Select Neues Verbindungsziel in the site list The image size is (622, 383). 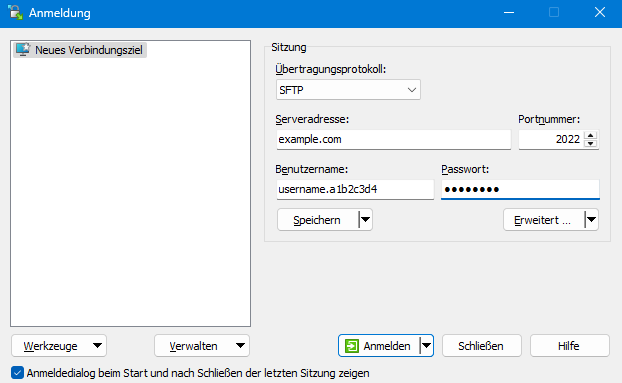coord(80,50)
